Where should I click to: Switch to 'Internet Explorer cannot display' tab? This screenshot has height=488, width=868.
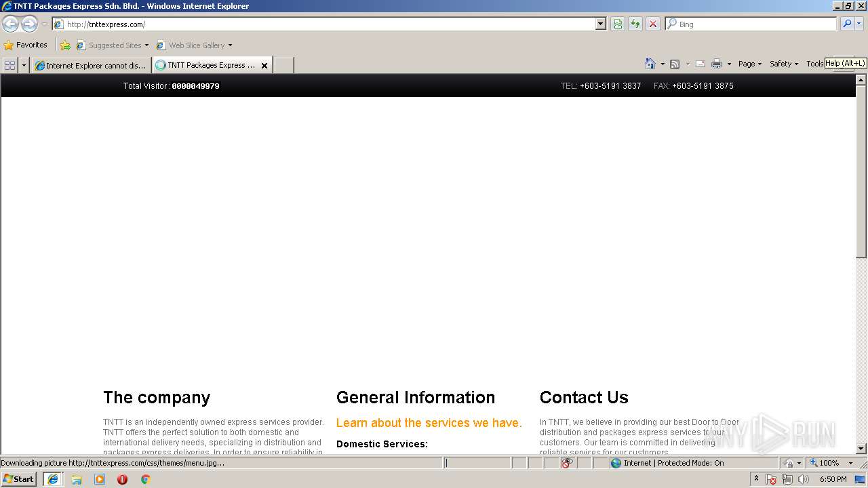(x=91, y=66)
